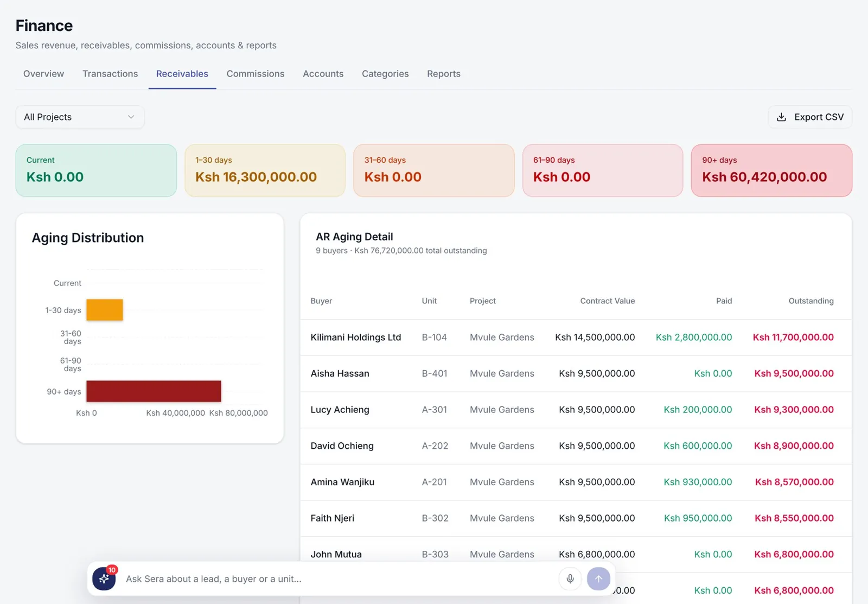Click the 90+ days summary card
The image size is (868, 604).
[771, 170]
